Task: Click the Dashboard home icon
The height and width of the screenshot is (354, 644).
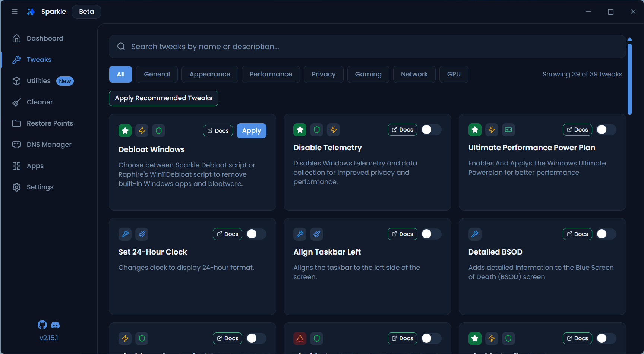Action: tap(16, 38)
